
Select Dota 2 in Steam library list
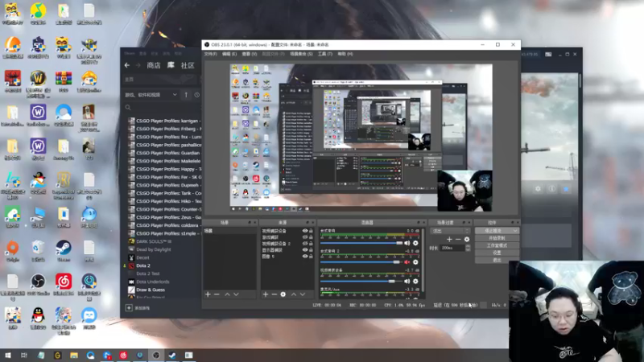click(x=143, y=265)
